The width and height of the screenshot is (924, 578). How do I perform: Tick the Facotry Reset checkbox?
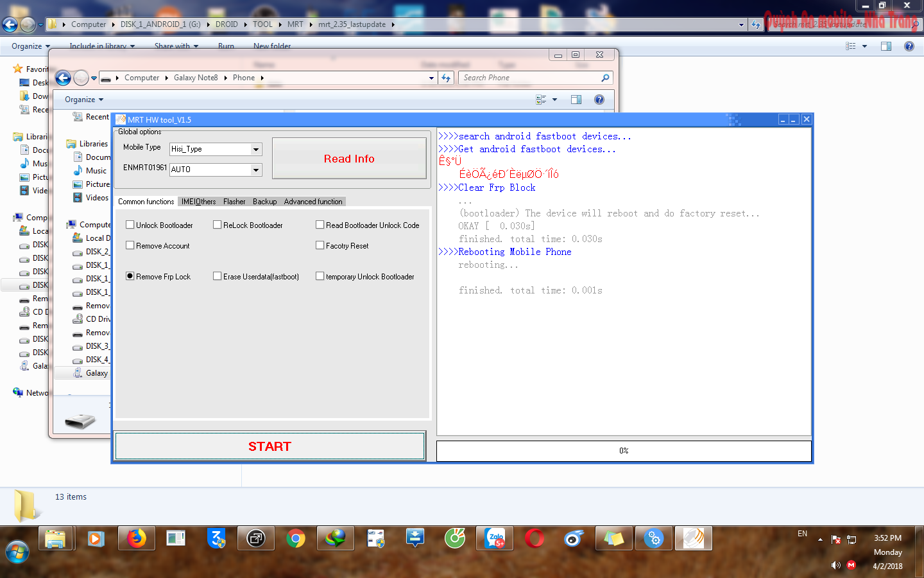click(320, 245)
